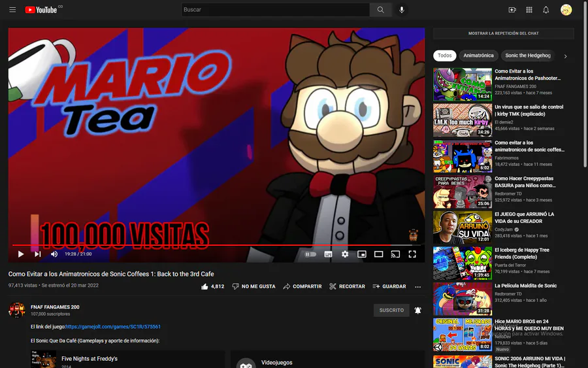The image size is (588, 368).
Task: Go to YouTube home logo
Action: (41, 10)
